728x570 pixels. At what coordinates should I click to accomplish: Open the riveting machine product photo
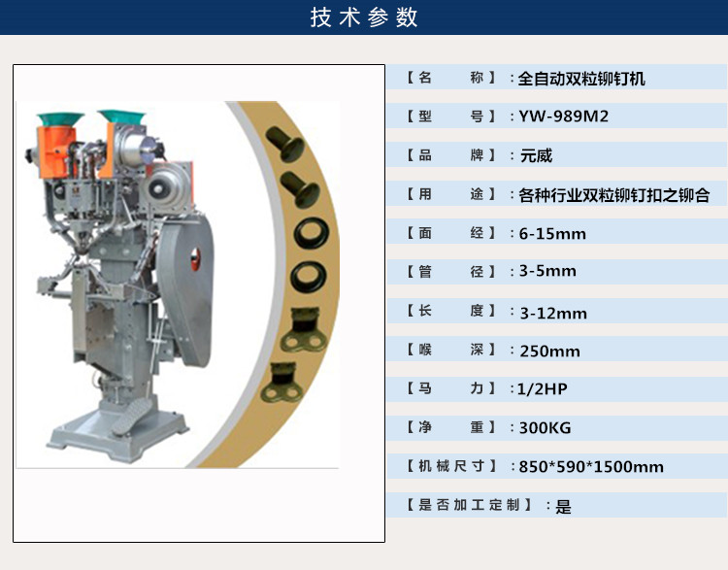click(178, 285)
